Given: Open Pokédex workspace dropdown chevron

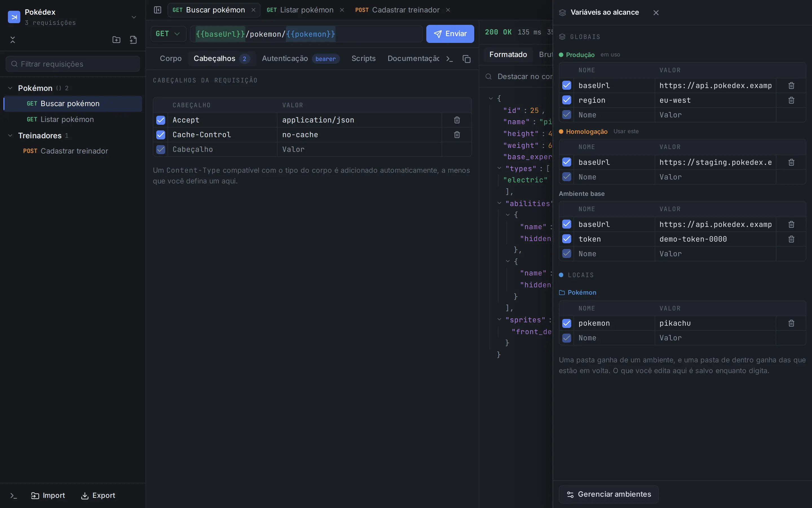Looking at the screenshot, I should [x=134, y=17].
